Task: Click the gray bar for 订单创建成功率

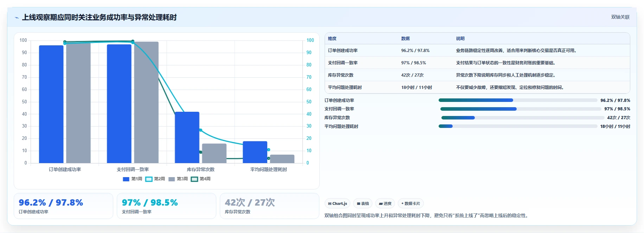Action: point(78,103)
